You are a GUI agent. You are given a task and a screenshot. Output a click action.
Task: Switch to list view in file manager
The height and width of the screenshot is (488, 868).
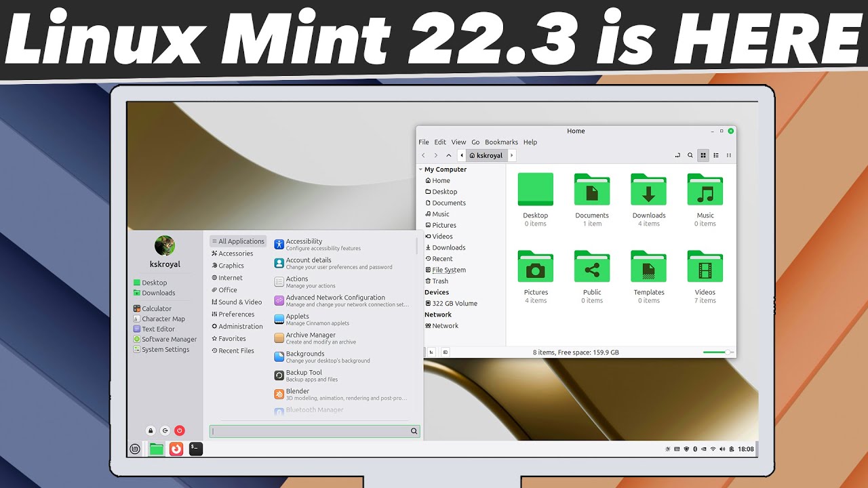(716, 155)
